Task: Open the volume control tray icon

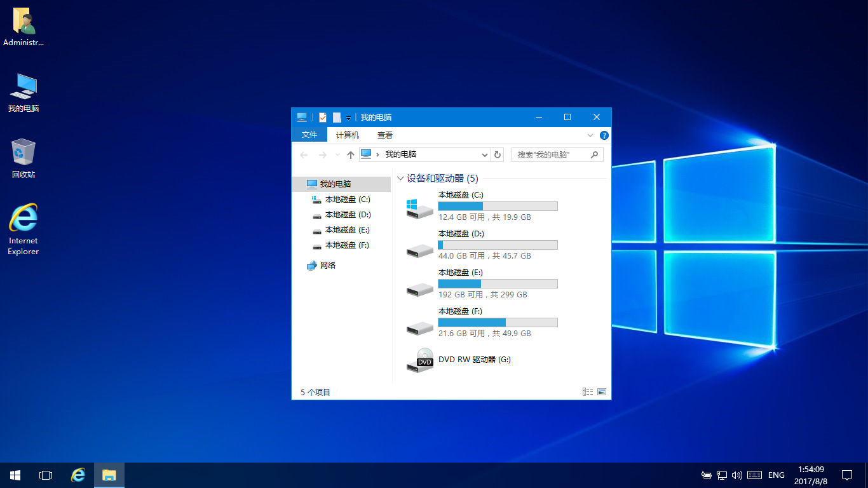Action: (737, 475)
